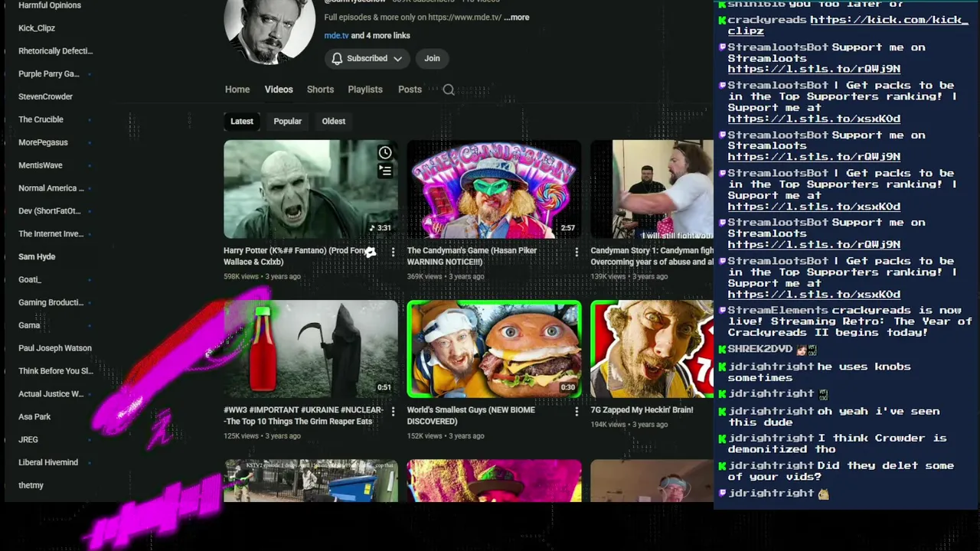
Task: Open Goati_ subscription
Action: tap(30, 279)
